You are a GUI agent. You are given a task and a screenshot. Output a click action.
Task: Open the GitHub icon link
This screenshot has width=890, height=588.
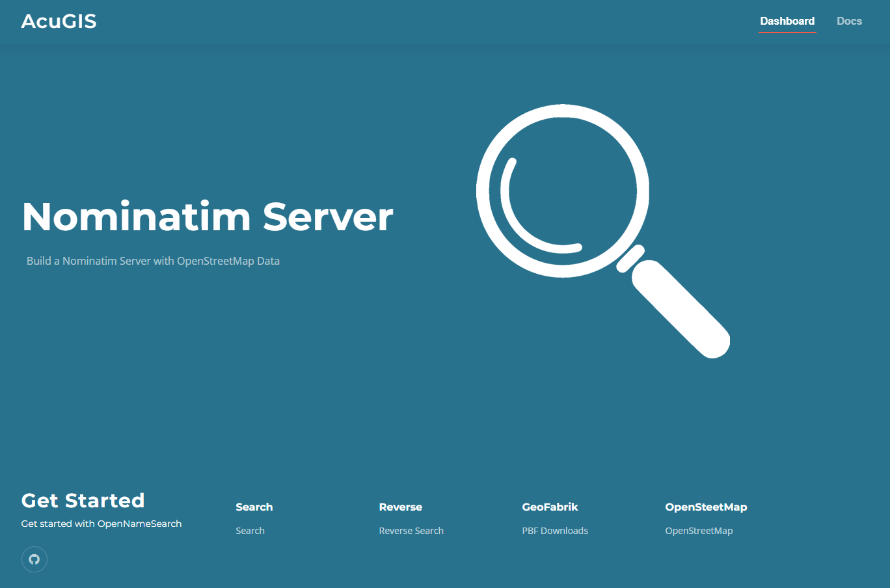pos(34,559)
